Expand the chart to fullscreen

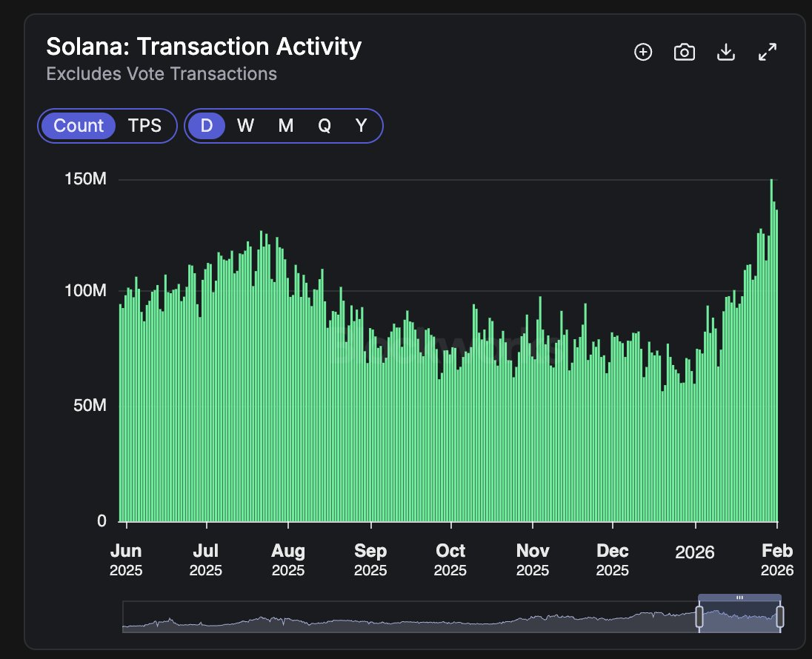[x=768, y=52]
